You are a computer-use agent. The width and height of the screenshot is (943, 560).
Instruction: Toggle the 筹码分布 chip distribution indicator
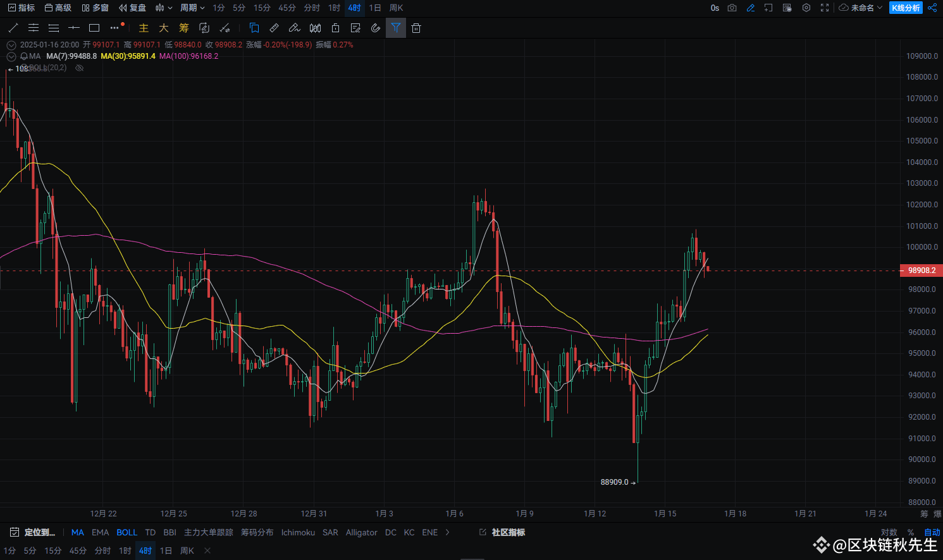pos(257,532)
